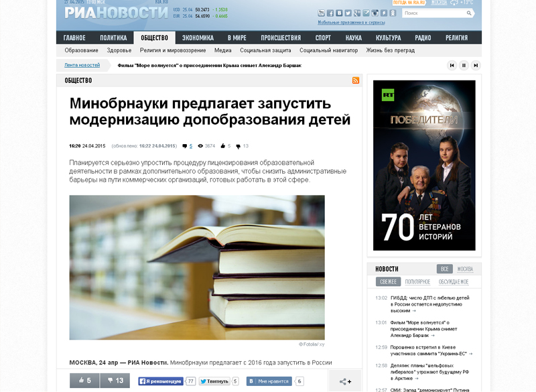This screenshot has height=392, width=536.
Task: Skip to next news ticker item
Action: click(476, 65)
